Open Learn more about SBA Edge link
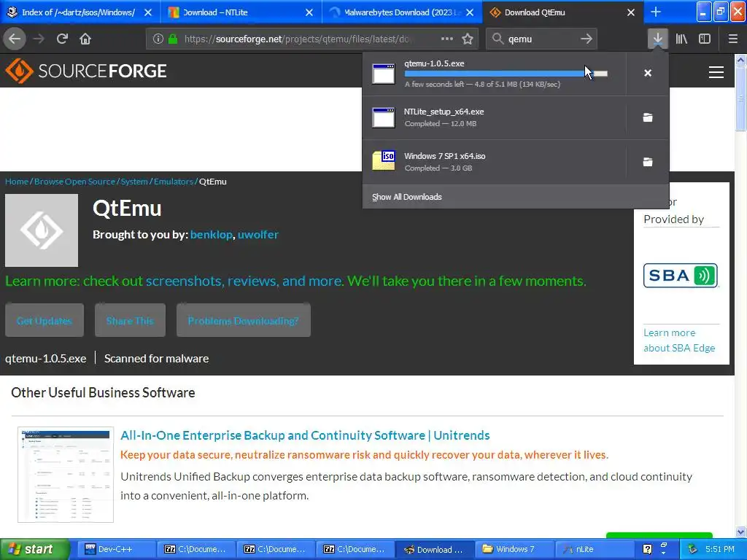This screenshot has height=560, width=747. [679, 340]
